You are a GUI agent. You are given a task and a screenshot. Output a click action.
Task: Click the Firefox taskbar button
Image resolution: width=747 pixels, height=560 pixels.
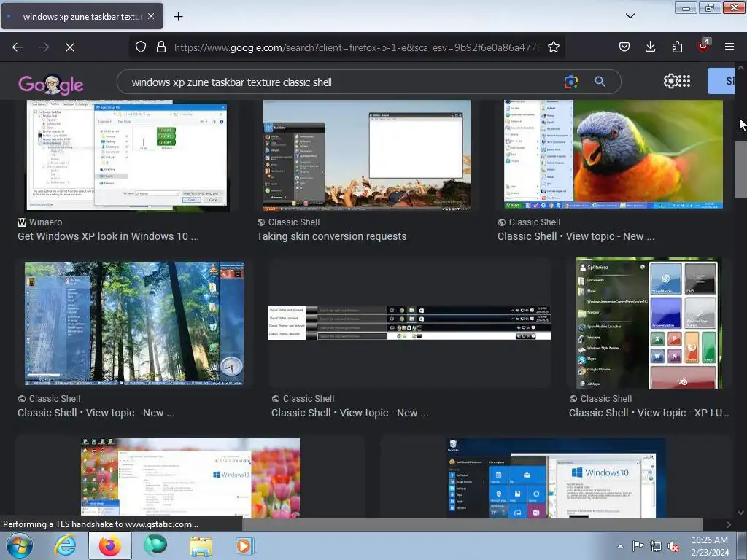(x=110, y=545)
